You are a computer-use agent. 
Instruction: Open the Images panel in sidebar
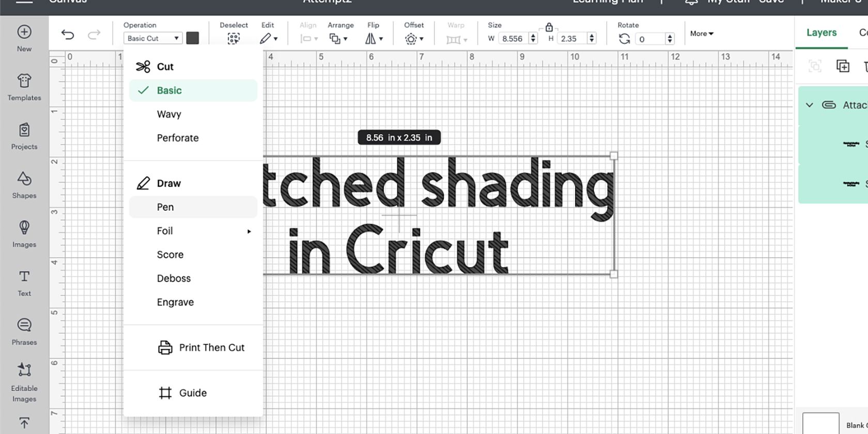[24, 234]
